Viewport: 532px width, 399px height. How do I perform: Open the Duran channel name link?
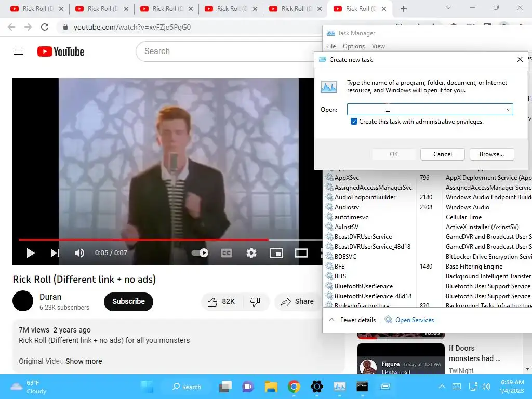click(50, 297)
